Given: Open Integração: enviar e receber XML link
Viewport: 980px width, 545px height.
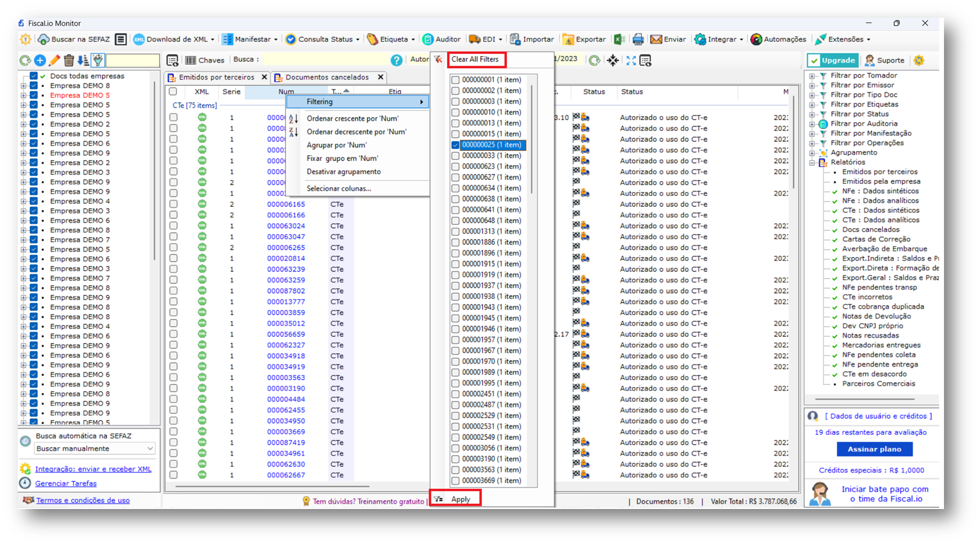Looking at the screenshot, I should pyautogui.click(x=93, y=469).
